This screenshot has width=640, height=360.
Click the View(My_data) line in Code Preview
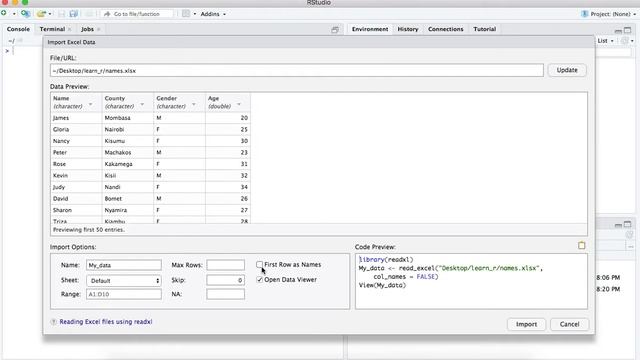coord(382,285)
